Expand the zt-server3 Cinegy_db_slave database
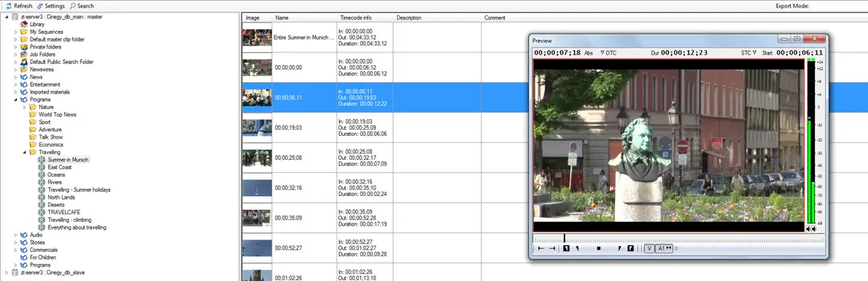The height and width of the screenshot is (281, 868). (x=7, y=273)
